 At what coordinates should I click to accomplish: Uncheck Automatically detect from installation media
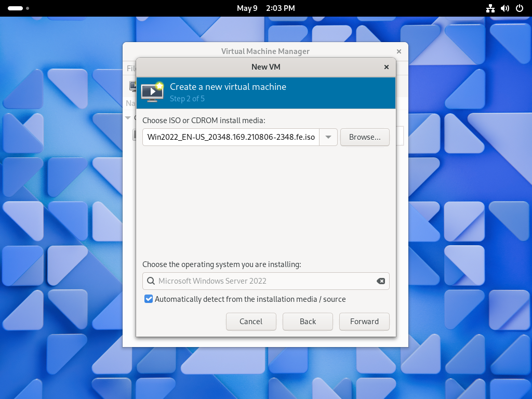pos(149,299)
